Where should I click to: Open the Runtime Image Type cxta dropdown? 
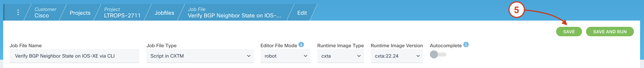coord(340,56)
